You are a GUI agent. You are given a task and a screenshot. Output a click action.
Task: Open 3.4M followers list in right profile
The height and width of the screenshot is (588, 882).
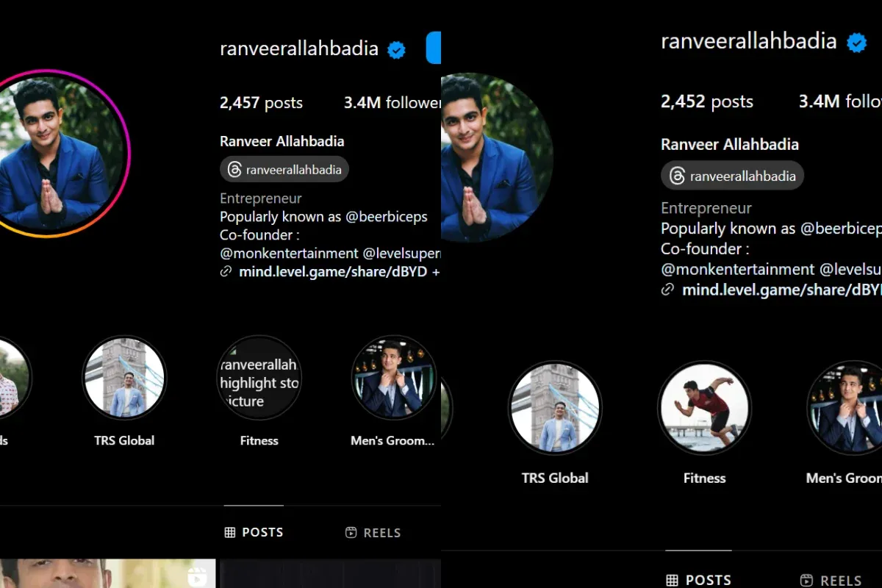click(x=840, y=101)
